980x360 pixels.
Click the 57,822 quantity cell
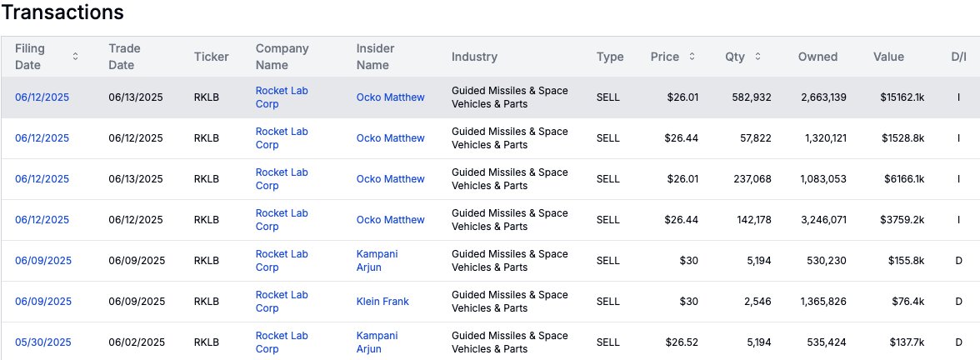(755, 138)
